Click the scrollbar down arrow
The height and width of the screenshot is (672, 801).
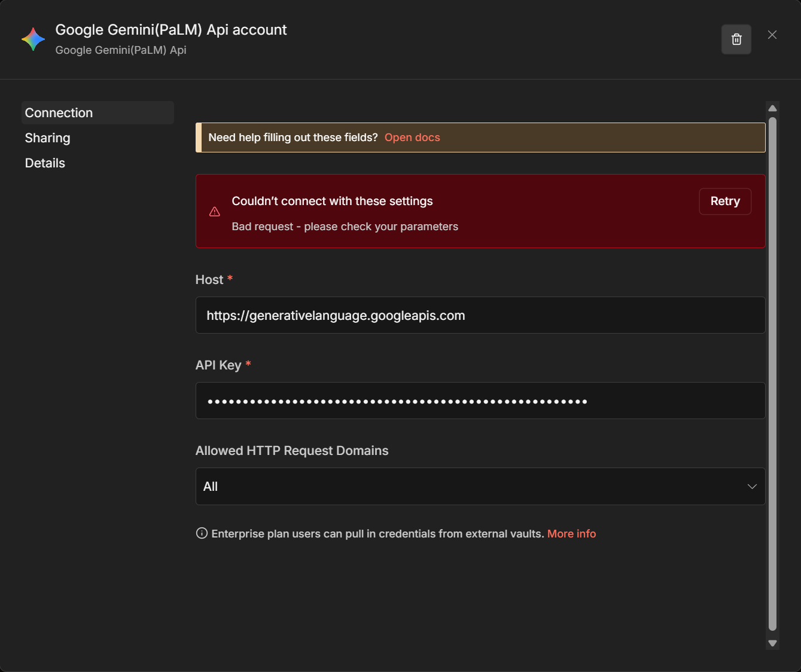point(772,643)
